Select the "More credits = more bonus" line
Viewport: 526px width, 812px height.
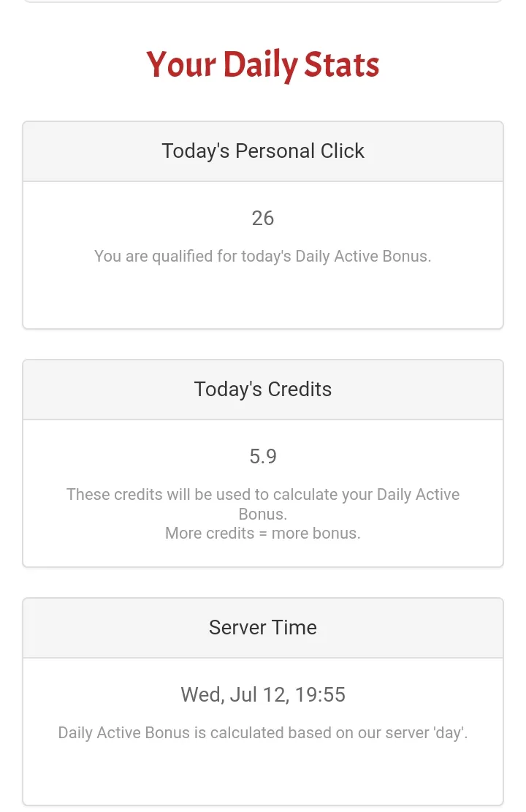(x=262, y=534)
